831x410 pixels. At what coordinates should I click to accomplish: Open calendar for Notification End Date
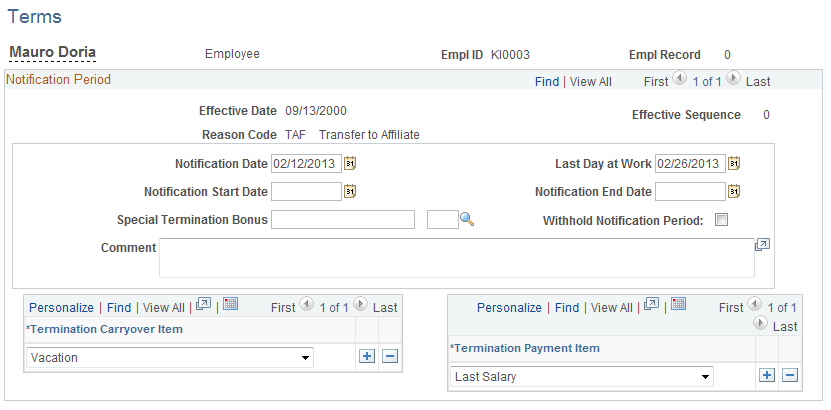tap(733, 191)
